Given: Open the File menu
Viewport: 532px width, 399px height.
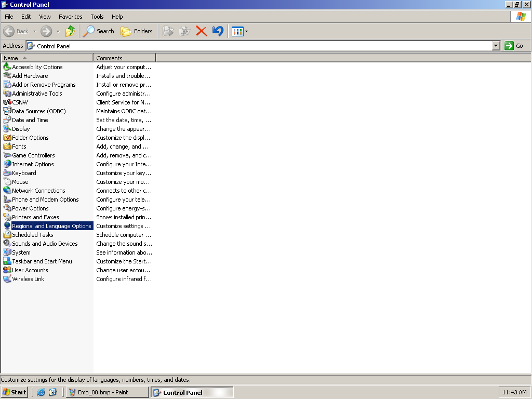Looking at the screenshot, I should pos(9,17).
